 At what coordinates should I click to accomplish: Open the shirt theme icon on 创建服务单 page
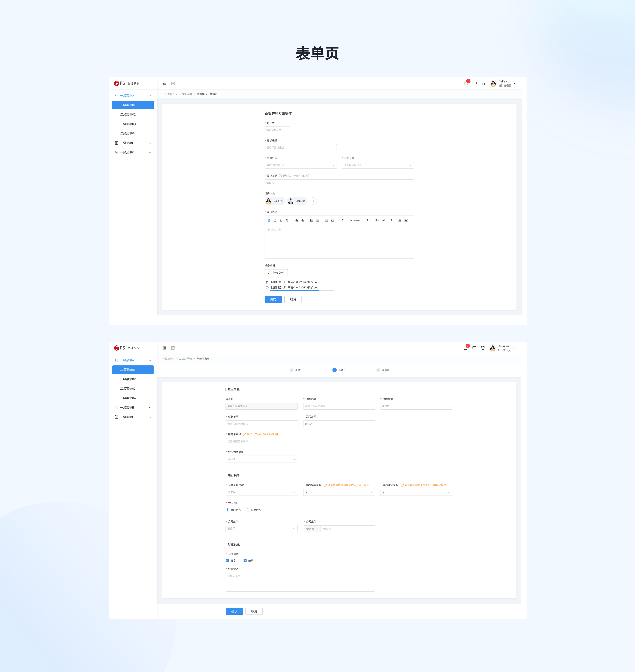(483, 348)
